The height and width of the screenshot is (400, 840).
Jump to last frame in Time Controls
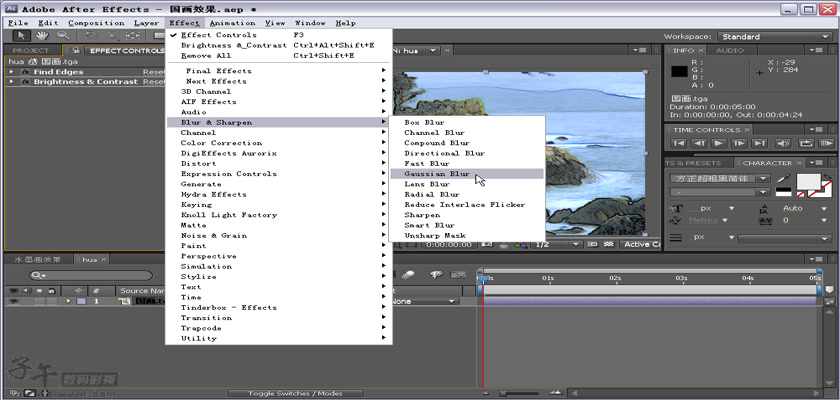pyautogui.click(x=759, y=144)
